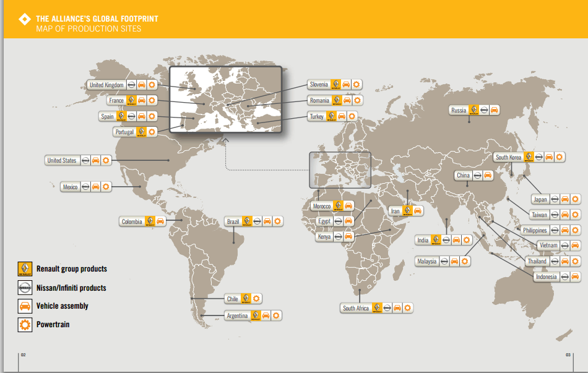
Task: Click the powertrain gear on Spain label
Action: (152, 116)
